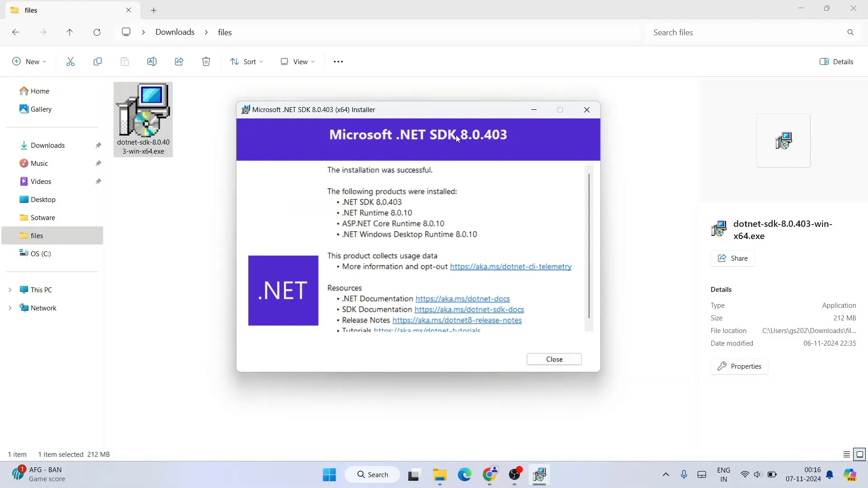Click the microphone tray icon
This screenshot has height=488, width=868.
click(x=684, y=475)
